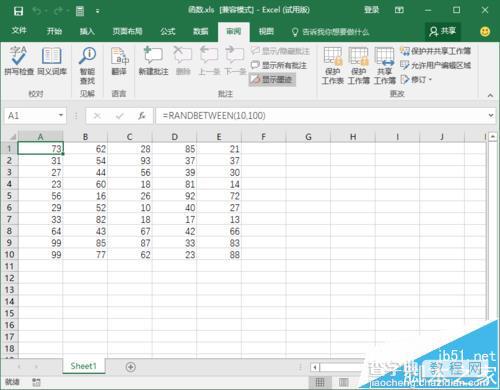The image size is (500, 390).
Task: Click the 删除 comment icon
Action: coord(183,61)
